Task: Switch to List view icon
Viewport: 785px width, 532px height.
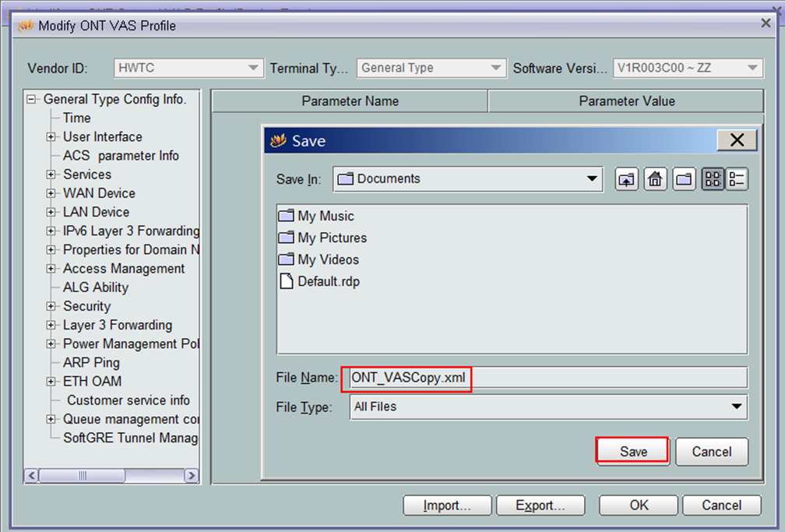Action: [x=713, y=180]
